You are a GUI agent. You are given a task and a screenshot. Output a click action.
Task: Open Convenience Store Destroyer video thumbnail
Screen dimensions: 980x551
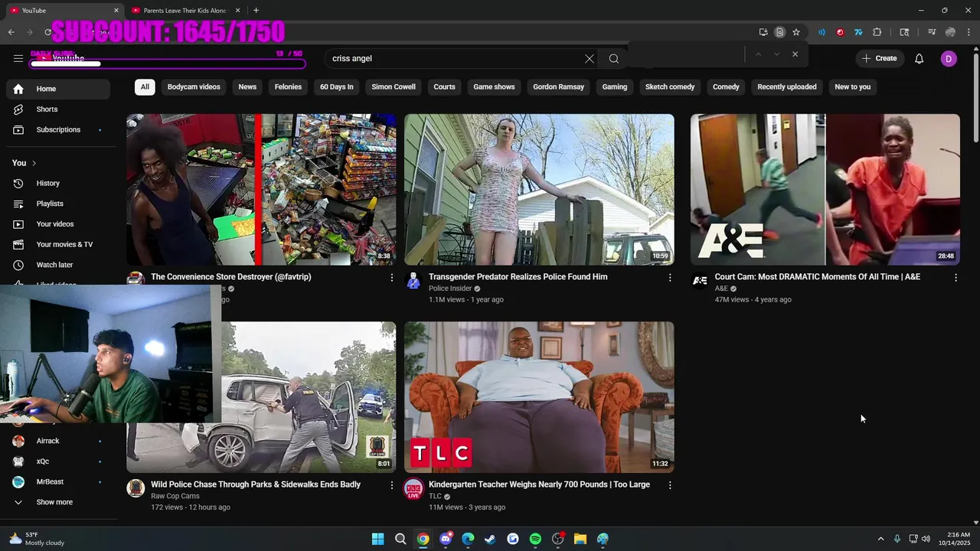[x=261, y=190]
